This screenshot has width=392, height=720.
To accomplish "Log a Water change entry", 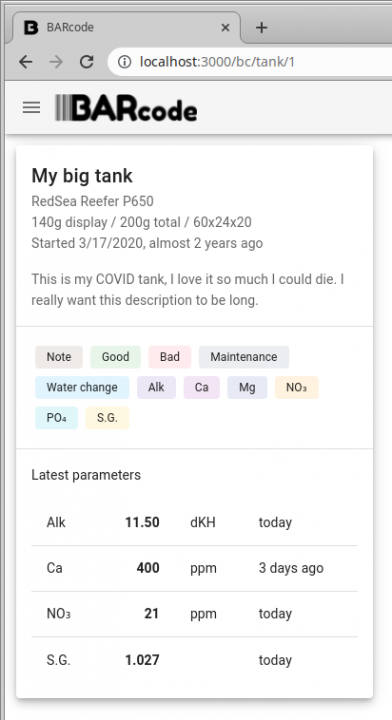I will [82, 387].
